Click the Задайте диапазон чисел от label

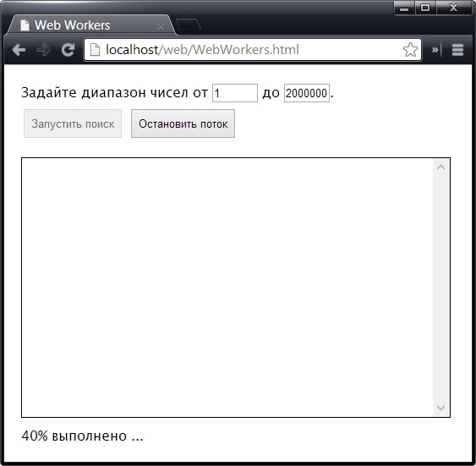point(114,92)
